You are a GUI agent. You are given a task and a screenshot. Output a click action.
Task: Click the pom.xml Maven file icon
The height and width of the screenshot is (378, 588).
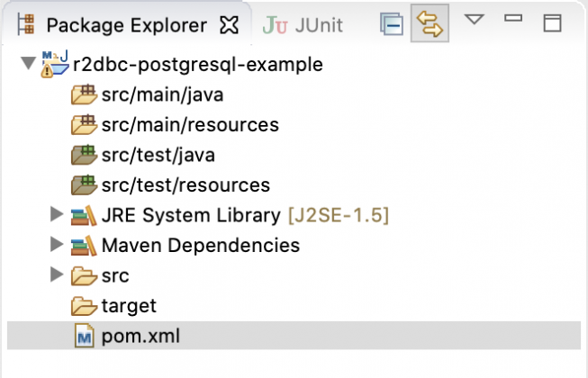coord(85,337)
